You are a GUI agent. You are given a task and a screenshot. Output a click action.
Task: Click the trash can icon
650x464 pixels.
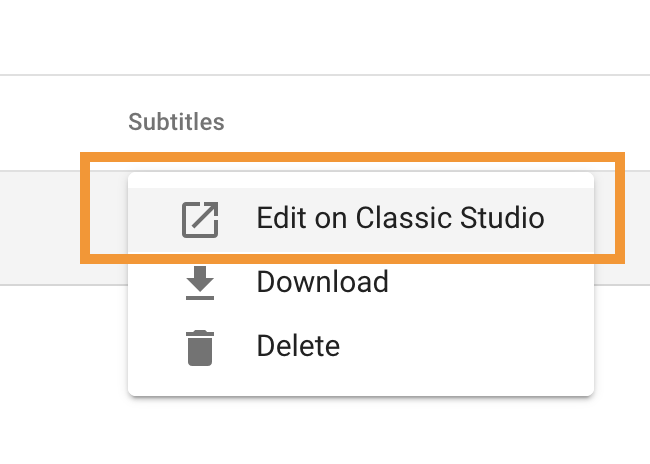coord(200,348)
